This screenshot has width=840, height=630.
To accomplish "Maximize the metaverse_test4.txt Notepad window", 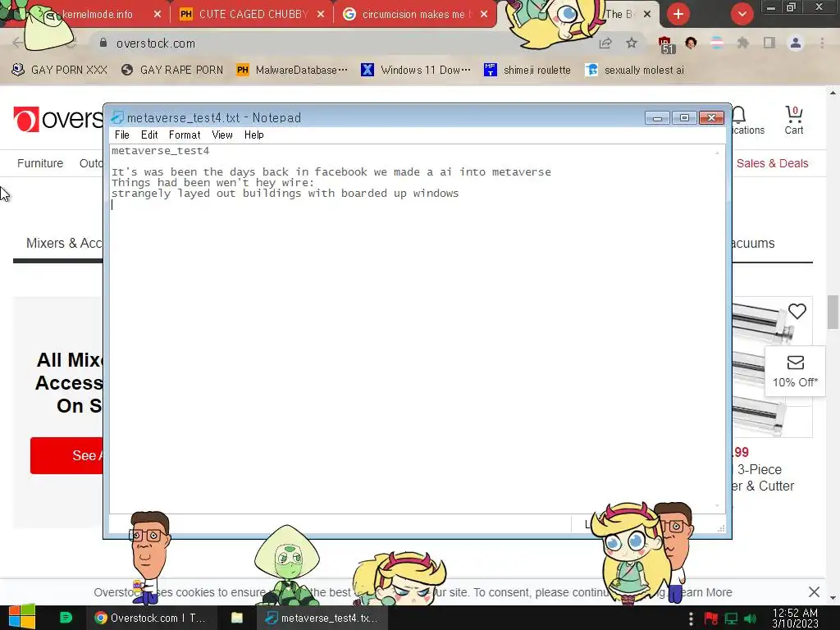I will [x=684, y=117].
